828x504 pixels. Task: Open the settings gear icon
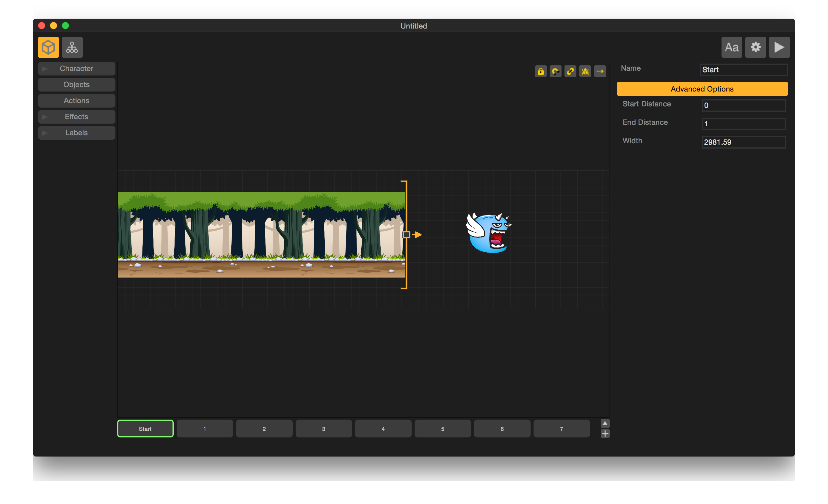(x=755, y=47)
